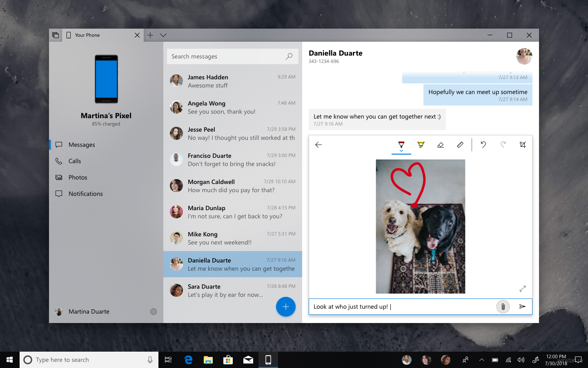The image size is (588, 368).
Task: Open the tab overview icon in title bar
Action: [56, 35]
